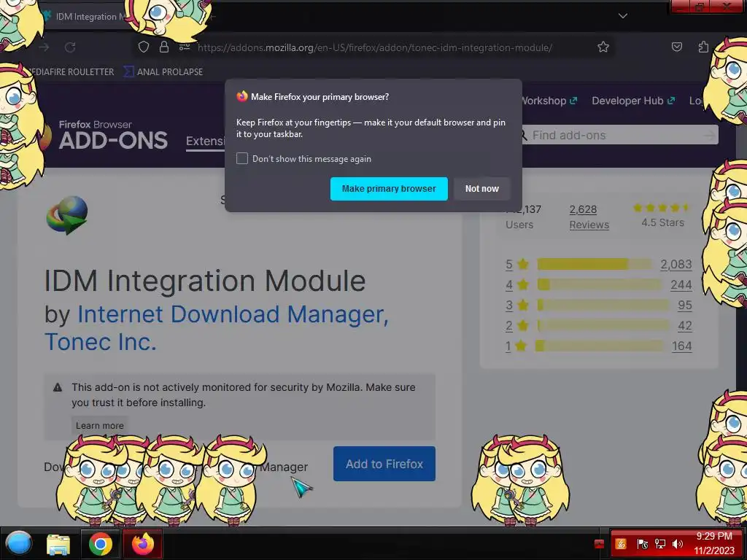Click the 2,083 five-star count
This screenshot has height=560, width=747.
point(676,264)
